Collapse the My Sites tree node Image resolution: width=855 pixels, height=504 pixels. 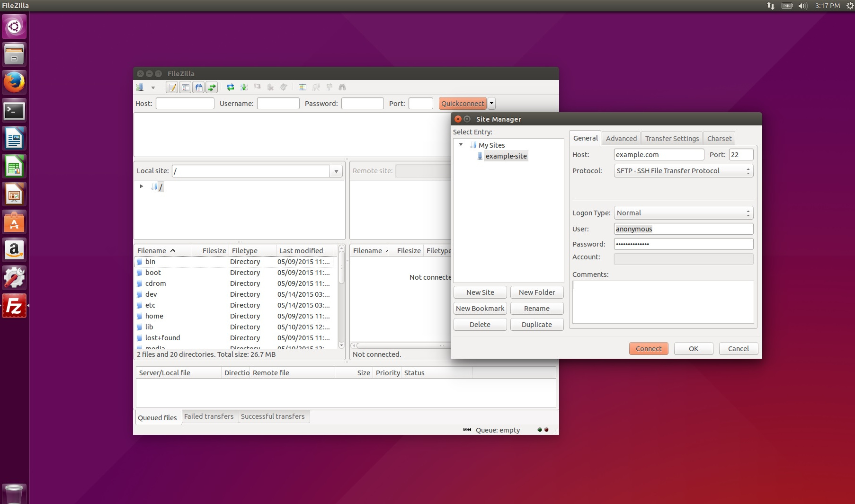[x=461, y=145]
